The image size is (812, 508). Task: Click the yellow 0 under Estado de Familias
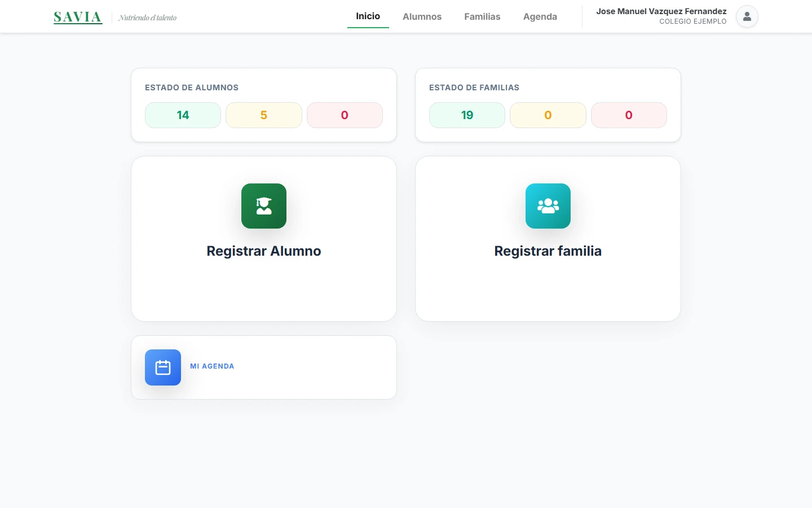548,115
